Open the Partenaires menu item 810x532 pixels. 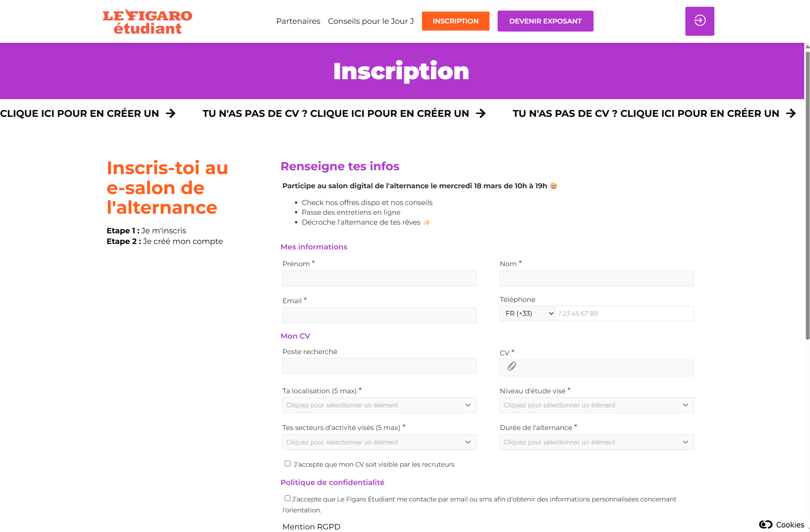click(x=298, y=21)
